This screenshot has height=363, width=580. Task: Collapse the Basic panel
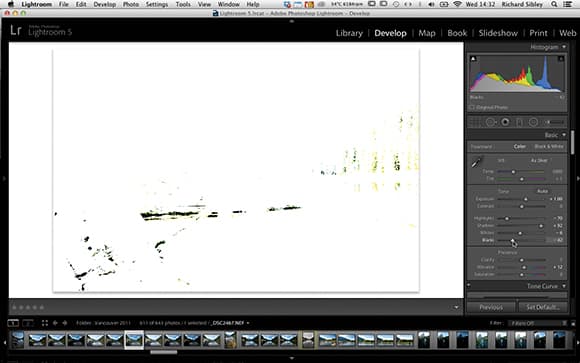[564, 135]
